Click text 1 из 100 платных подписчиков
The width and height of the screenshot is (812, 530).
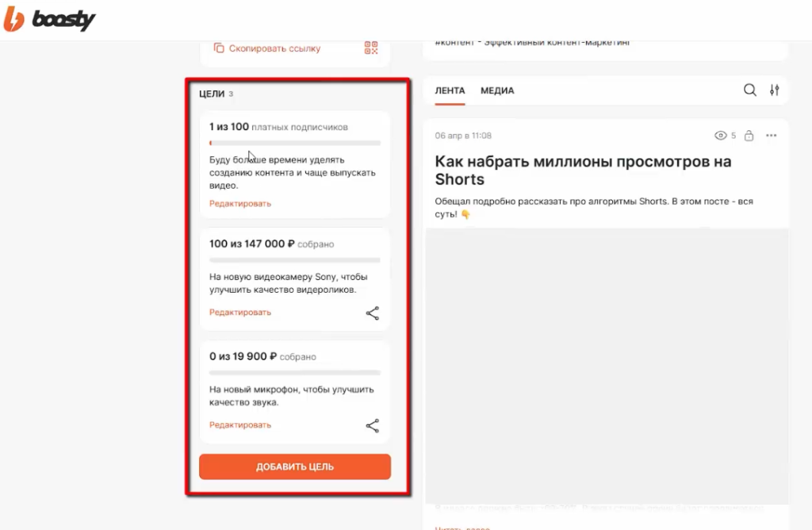click(x=278, y=127)
